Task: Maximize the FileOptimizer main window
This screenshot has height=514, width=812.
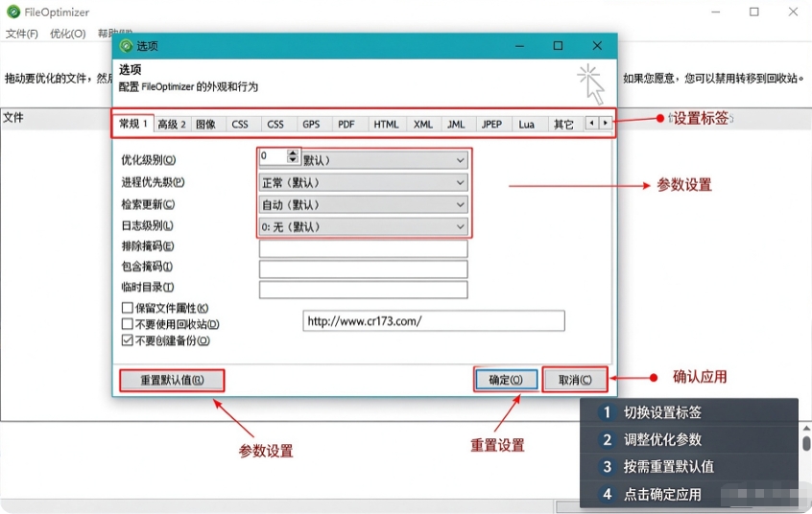Action: tap(754, 12)
